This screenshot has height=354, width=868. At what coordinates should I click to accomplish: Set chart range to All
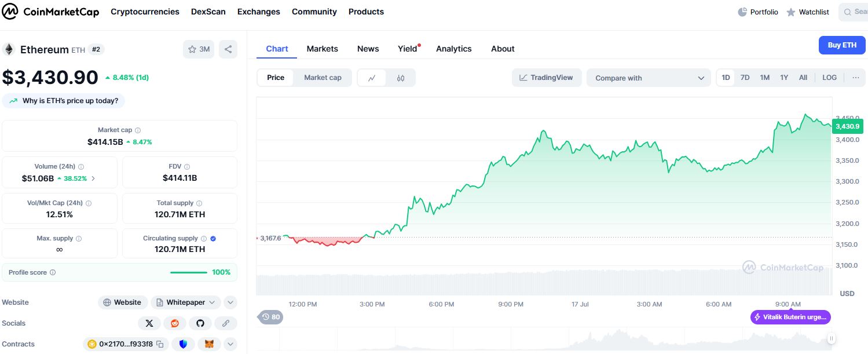coord(803,78)
